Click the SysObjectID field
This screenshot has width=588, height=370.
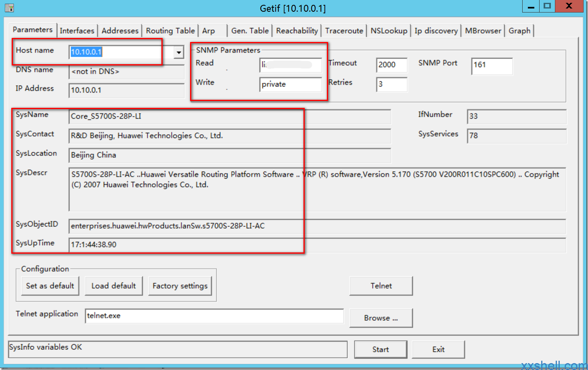pos(317,226)
